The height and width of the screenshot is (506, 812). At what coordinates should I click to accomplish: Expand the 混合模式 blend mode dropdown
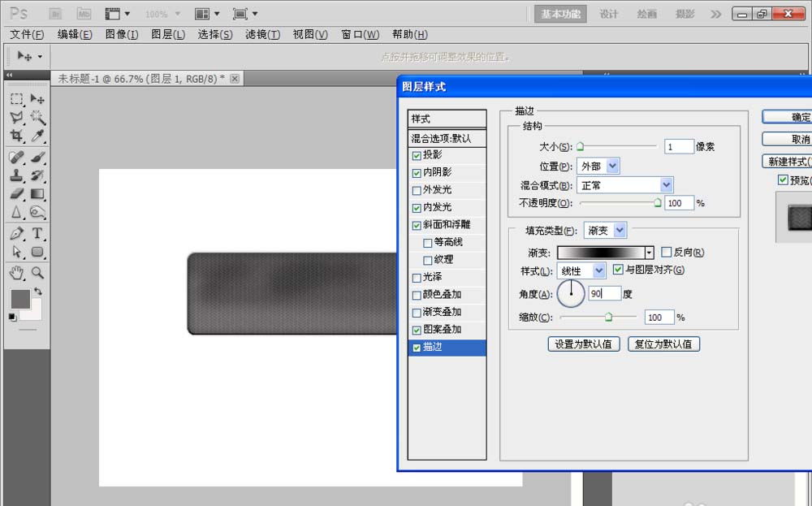pyautogui.click(x=624, y=185)
